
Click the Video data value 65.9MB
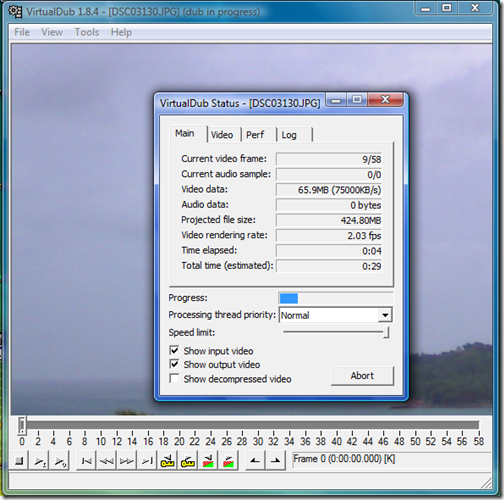(329, 190)
